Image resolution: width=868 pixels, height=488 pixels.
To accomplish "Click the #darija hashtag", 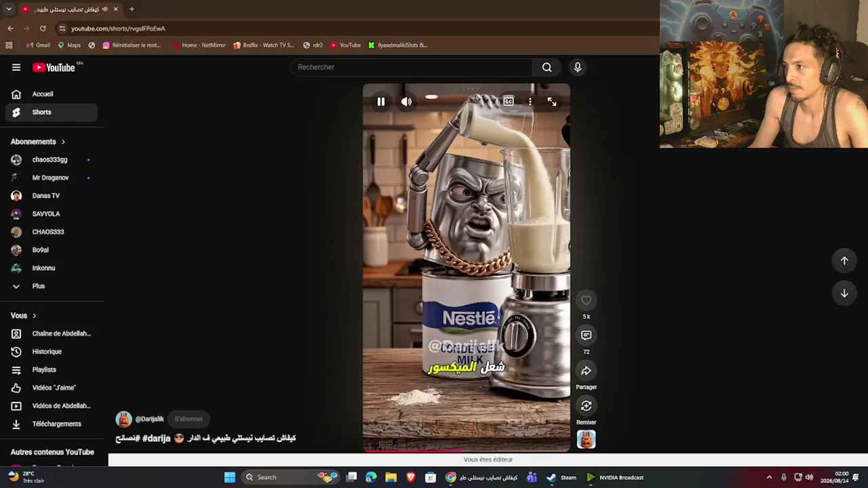I will click(156, 439).
